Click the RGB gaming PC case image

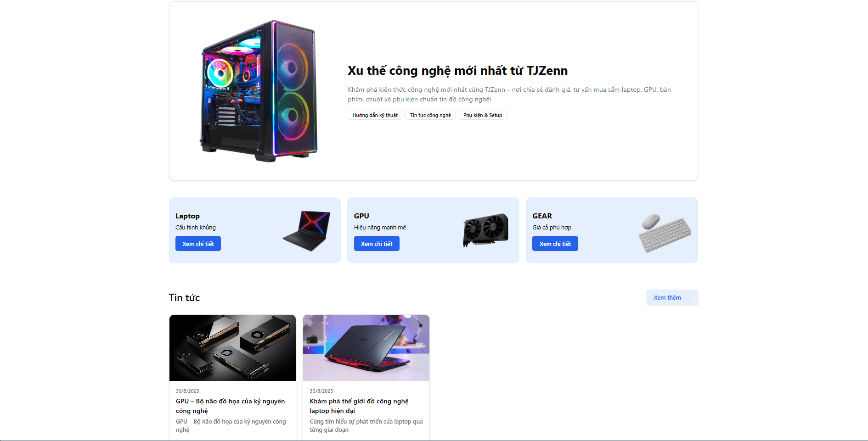point(259,91)
